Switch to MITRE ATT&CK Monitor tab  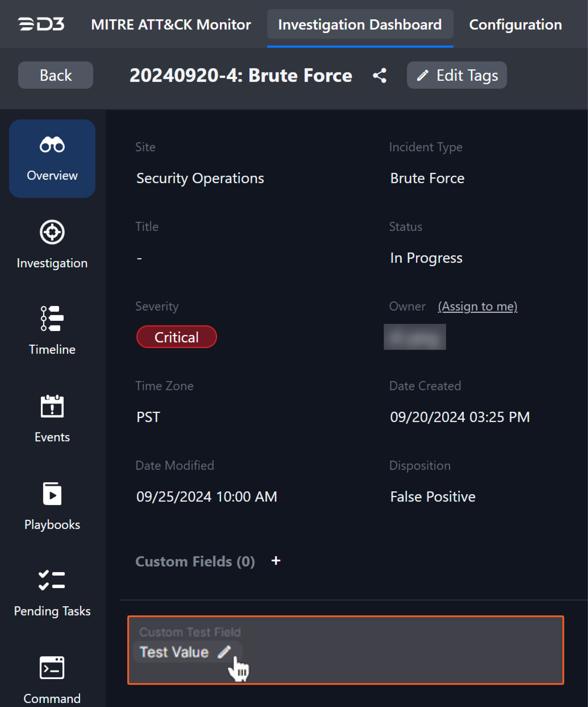(x=171, y=25)
